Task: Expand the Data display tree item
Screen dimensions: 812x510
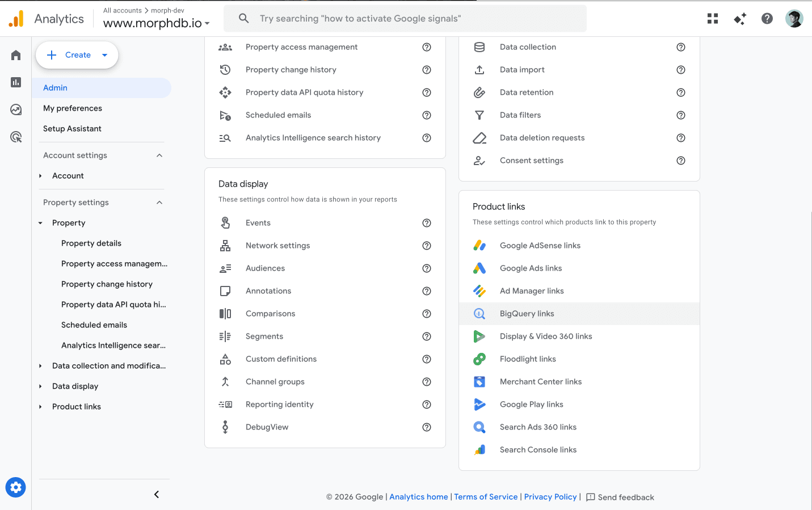Action: point(40,386)
